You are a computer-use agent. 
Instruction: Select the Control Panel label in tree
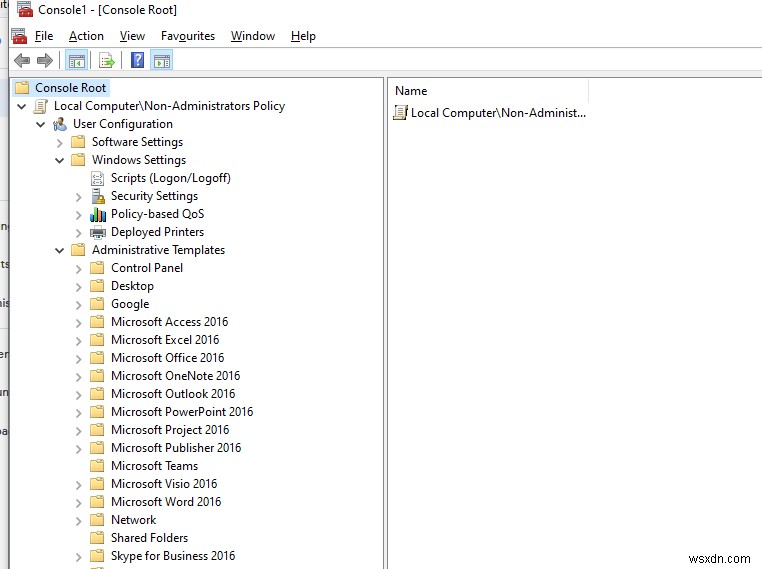click(x=147, y=268)
